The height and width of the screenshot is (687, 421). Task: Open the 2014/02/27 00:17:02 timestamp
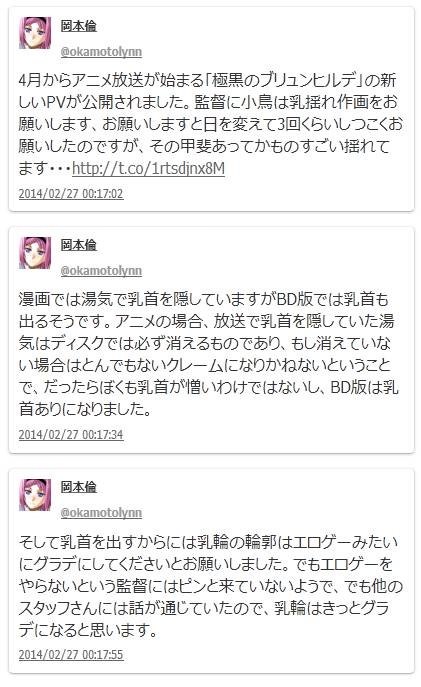click(71, 193)
